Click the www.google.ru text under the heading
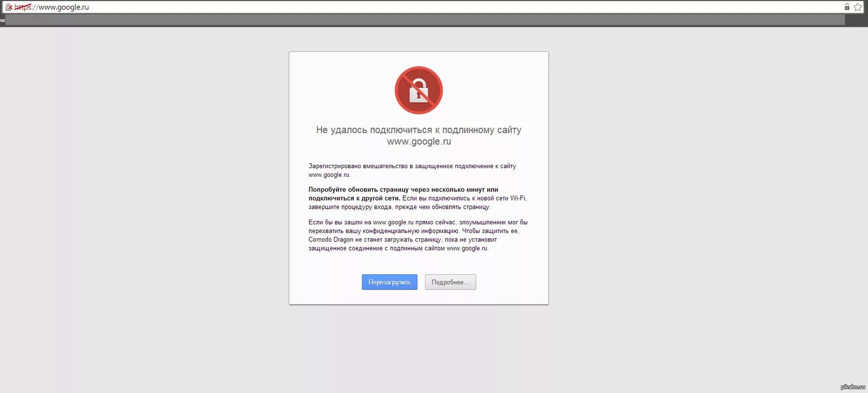The image size is (868, 393). pyautogui.click(x=419, y=141)
